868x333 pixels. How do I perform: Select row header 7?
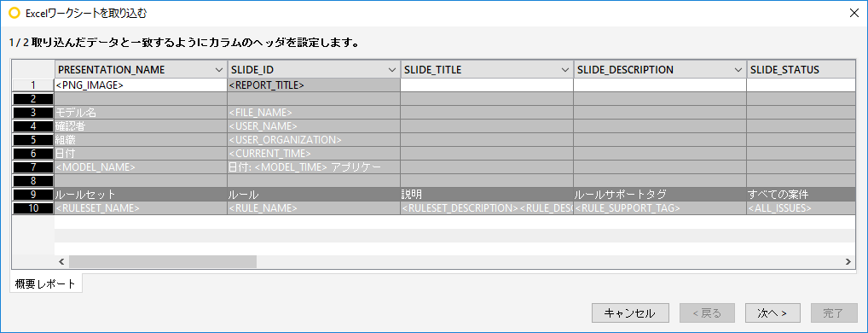(33, 166)
